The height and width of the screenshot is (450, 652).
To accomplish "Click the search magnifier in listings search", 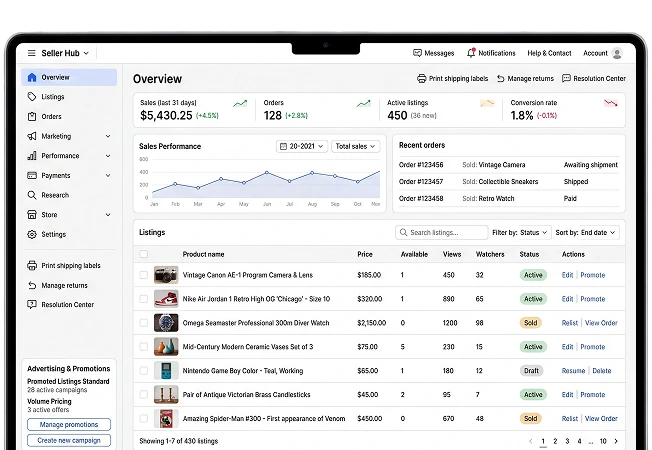I will [x=403, y=232].
